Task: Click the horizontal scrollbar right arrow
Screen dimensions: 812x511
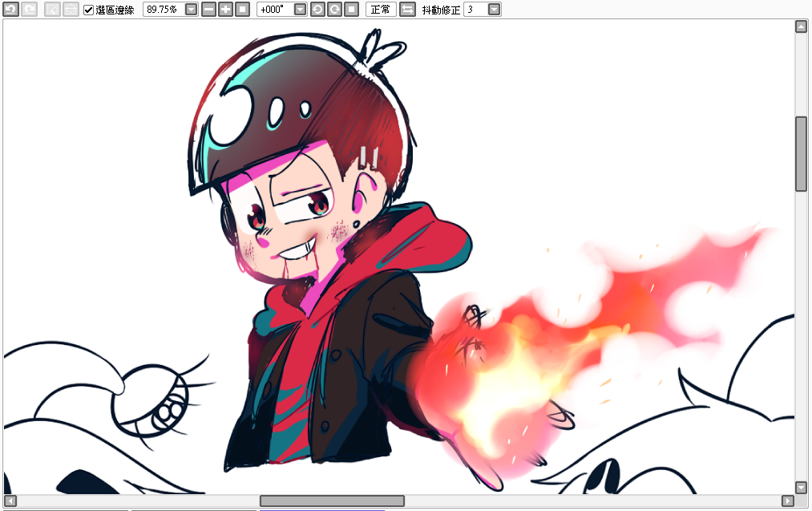Action: 788,501
